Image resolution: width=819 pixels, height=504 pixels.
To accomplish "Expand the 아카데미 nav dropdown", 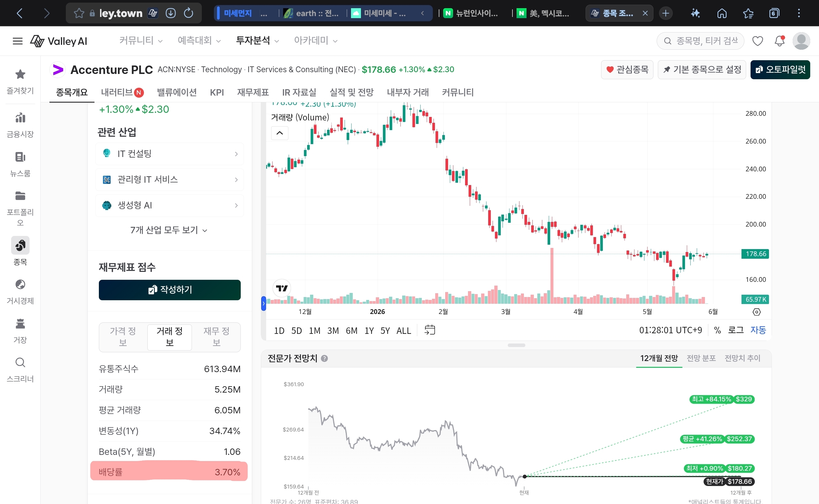I will pos(316,41).
